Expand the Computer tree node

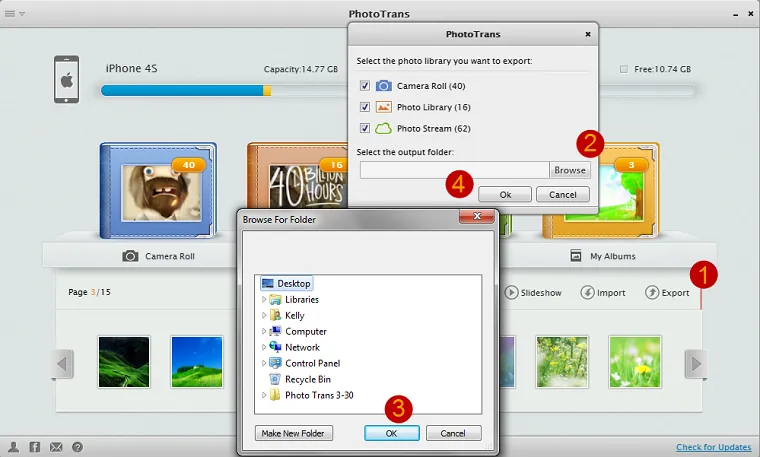tap(264, 331)
